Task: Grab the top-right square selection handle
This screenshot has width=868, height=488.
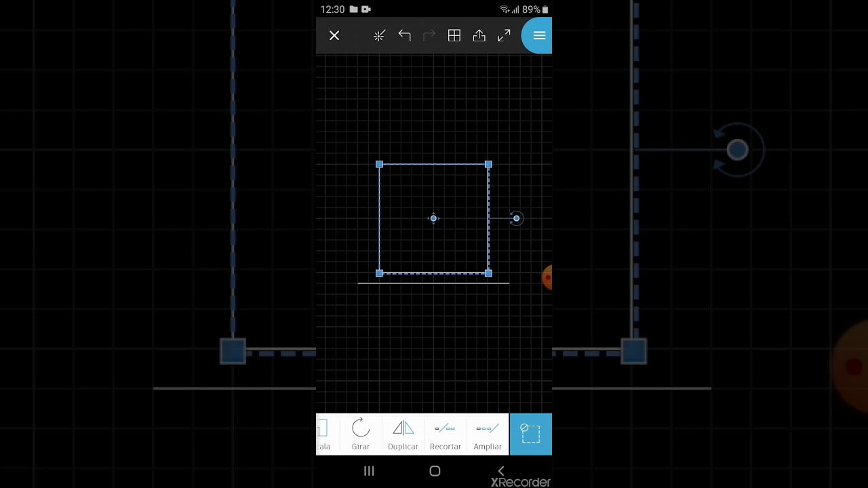Action: click(x=488, y=164)
